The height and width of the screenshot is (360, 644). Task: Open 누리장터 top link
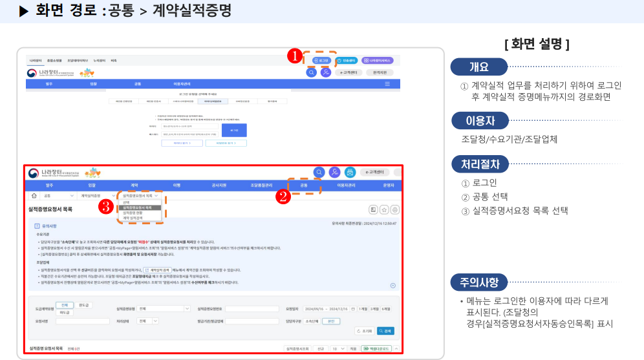point(100,61)
